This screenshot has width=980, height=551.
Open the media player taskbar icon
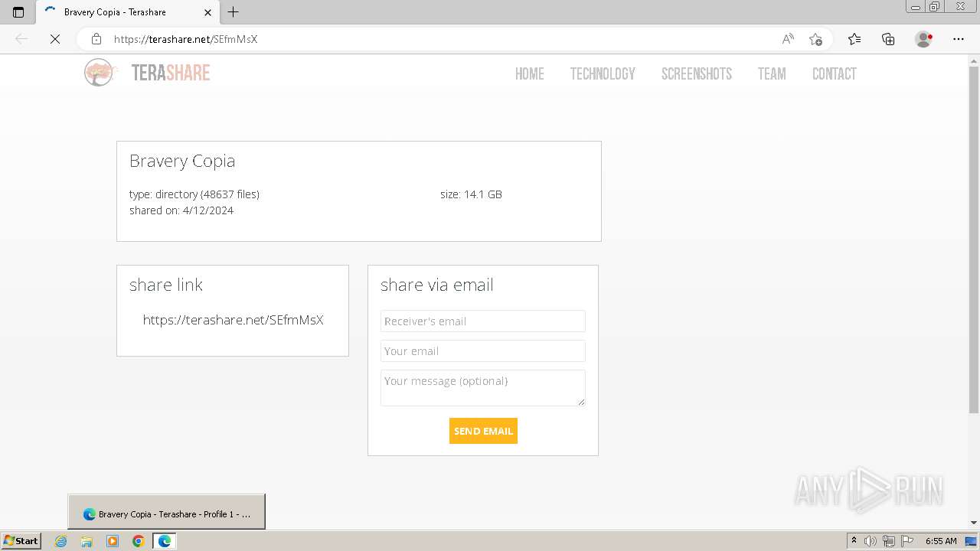[113, 541]
